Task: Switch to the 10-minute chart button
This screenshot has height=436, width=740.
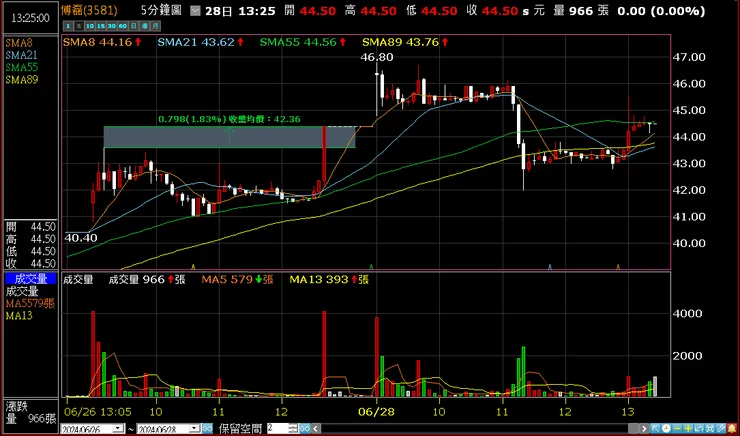Action: [90, 26]
